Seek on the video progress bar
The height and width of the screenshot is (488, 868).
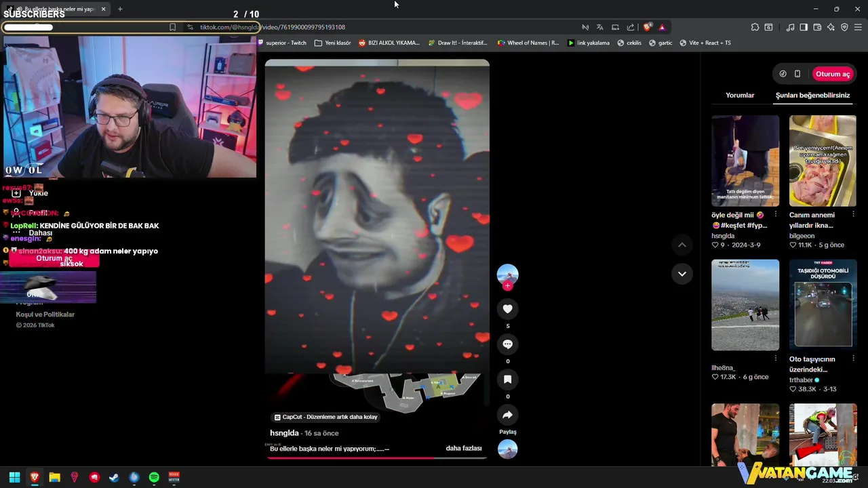tap(377, 457)
